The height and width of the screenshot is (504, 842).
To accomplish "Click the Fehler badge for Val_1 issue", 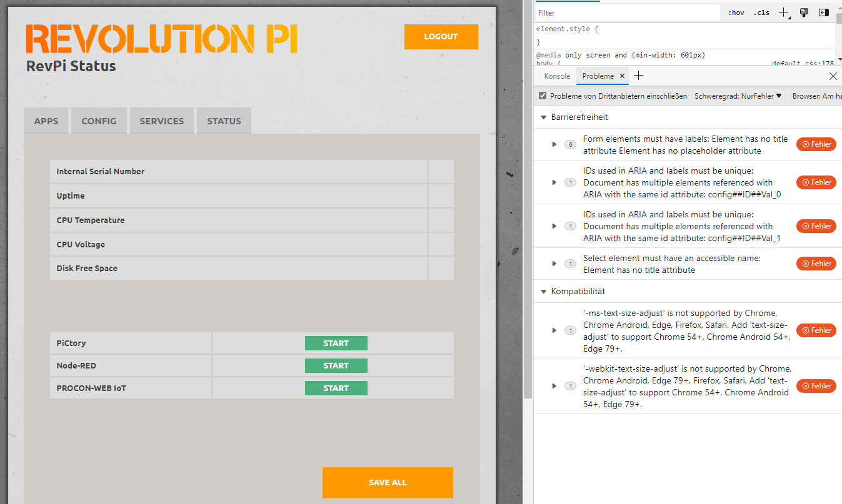I will tap(816, 226).
